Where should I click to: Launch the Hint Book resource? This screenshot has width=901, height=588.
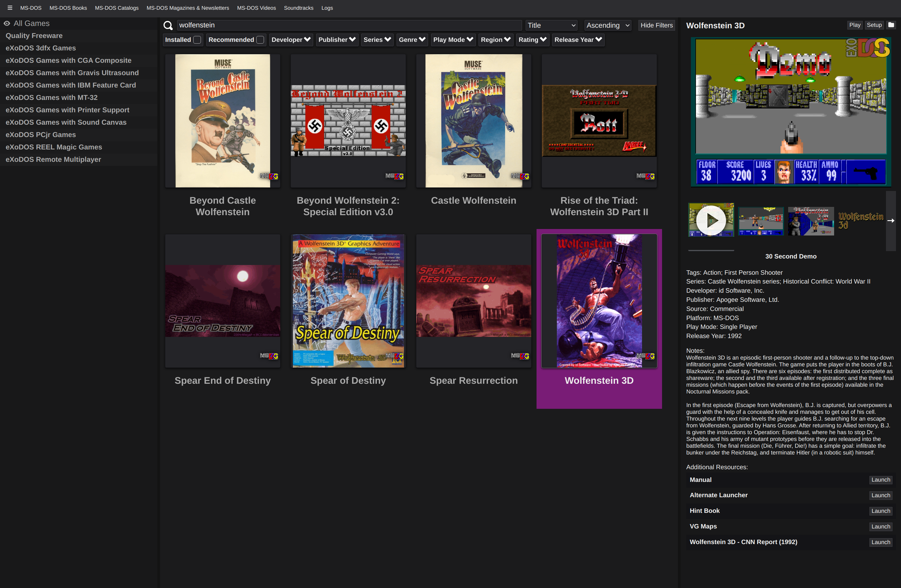pyautogui.click(x=881, y=511)
